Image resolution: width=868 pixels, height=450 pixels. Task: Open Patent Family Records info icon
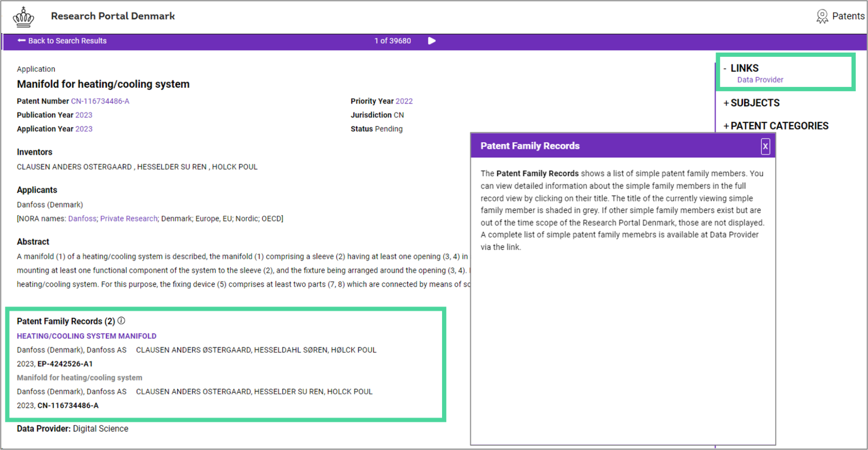[122, 321]
